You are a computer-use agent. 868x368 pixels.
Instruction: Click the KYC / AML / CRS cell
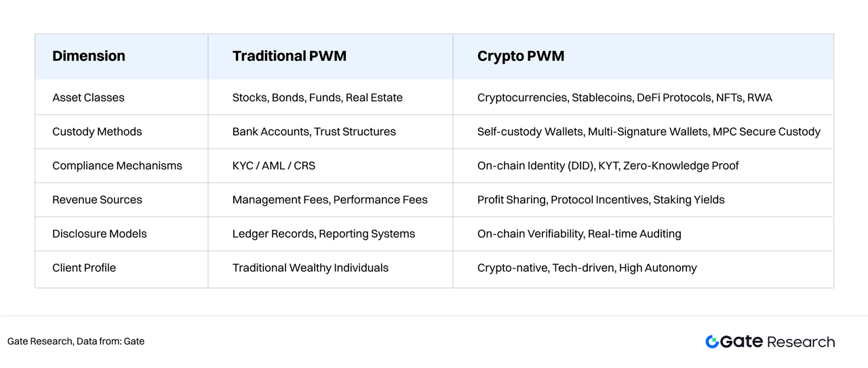click(x=274, y=165)
